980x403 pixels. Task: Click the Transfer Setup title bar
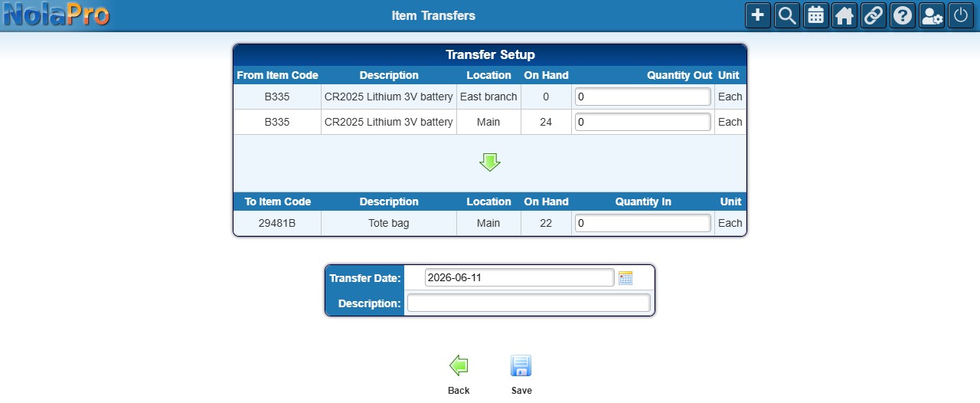490,55
